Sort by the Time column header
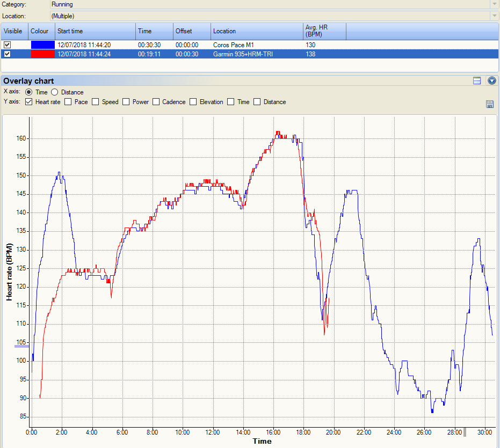Viewport: 500px width, 448px height. pyautogui.click(x=154, y=31)
